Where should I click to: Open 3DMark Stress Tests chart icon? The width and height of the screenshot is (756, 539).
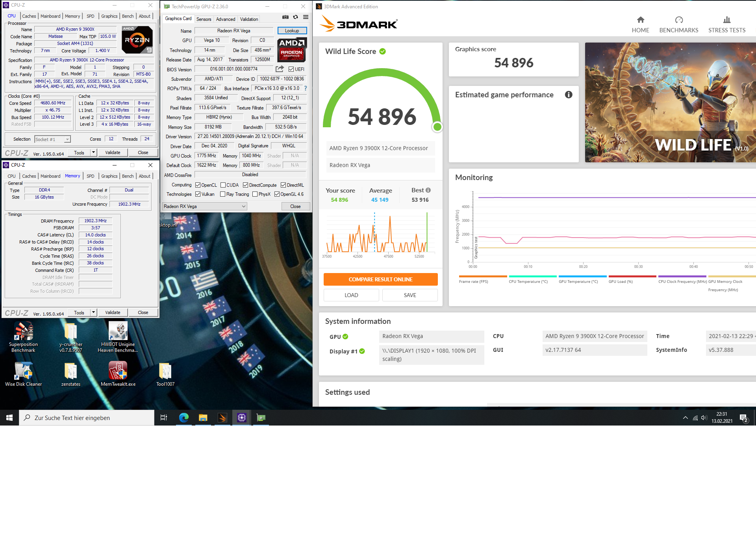click(727, 20)
